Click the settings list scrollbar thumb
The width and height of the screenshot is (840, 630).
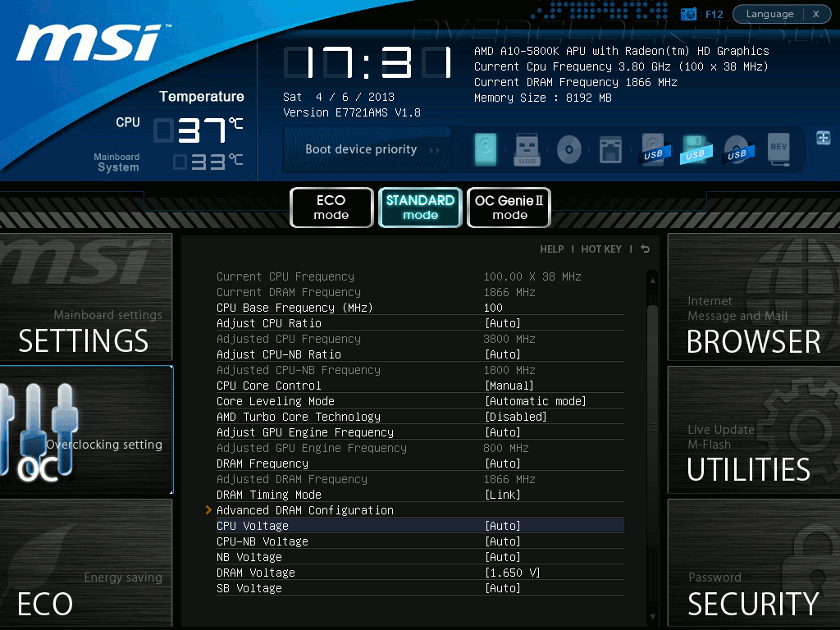pyautogui.click(x=652, y=426)
